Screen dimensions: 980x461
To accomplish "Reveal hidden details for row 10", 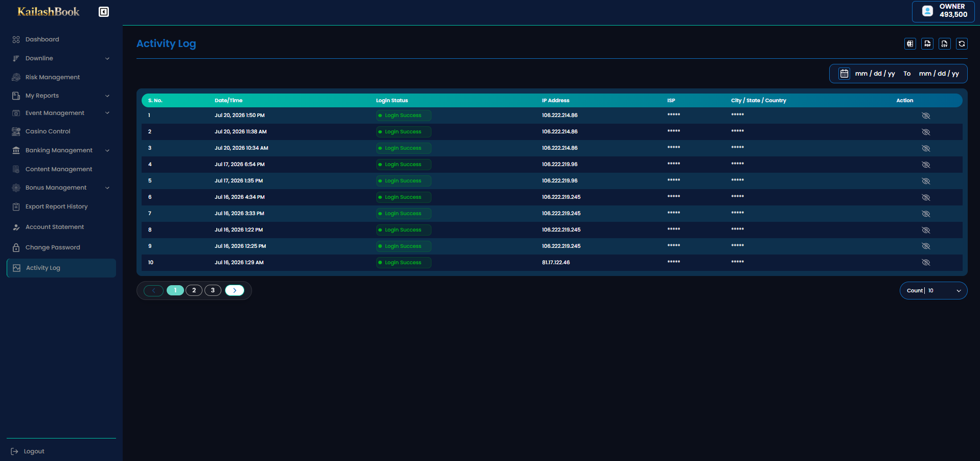I will pos(926,262).
